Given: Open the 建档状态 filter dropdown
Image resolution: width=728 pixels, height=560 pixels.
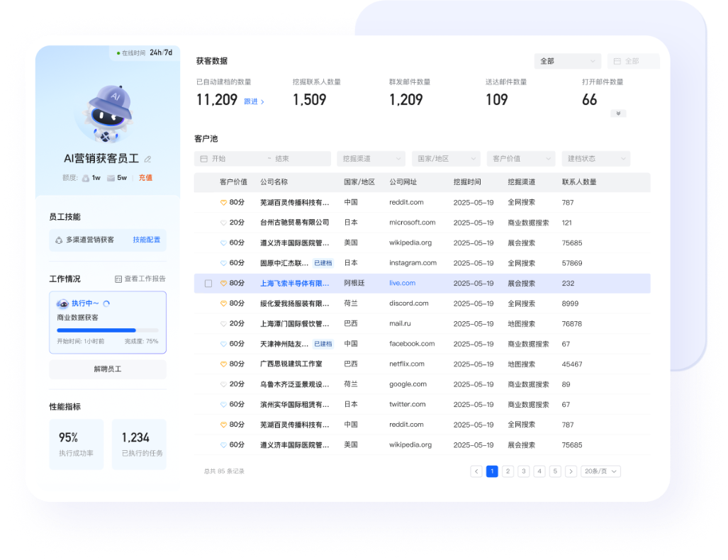Looking at the screenshot, I should coord(595,159).
